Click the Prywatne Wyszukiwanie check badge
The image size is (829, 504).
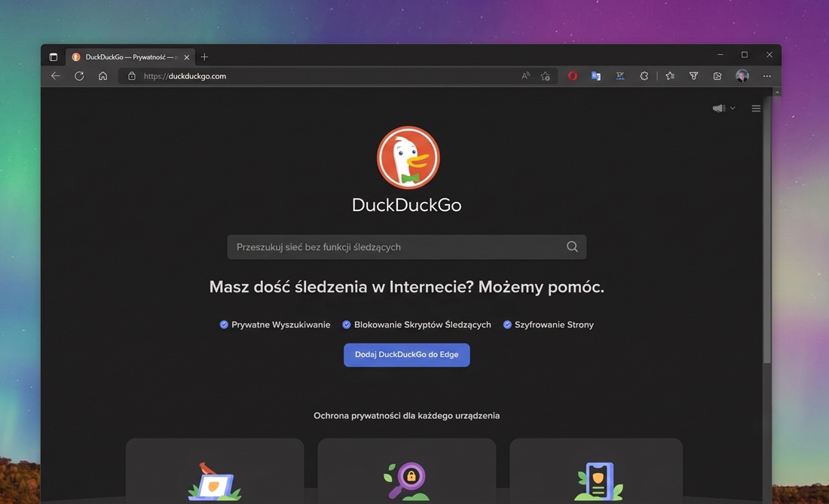224,325
